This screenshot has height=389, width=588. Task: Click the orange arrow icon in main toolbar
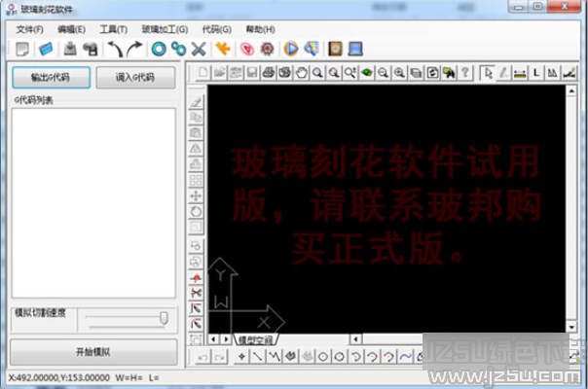click(x=223, y=49)
